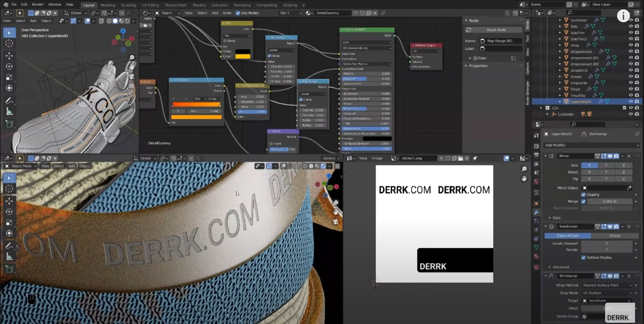644x324 pixels.
Task: Open the Modifier Properties wrench tab
Action: click(536, 211)
